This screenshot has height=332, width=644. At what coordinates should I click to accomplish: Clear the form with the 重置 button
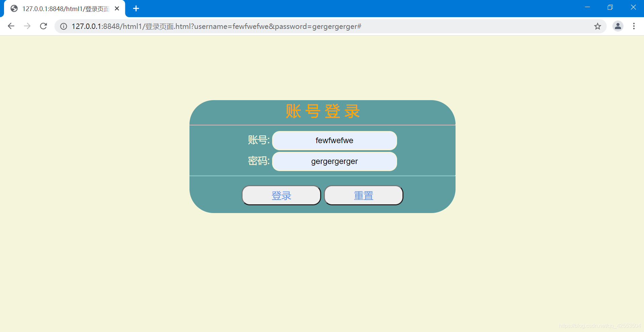pos(363,195)
